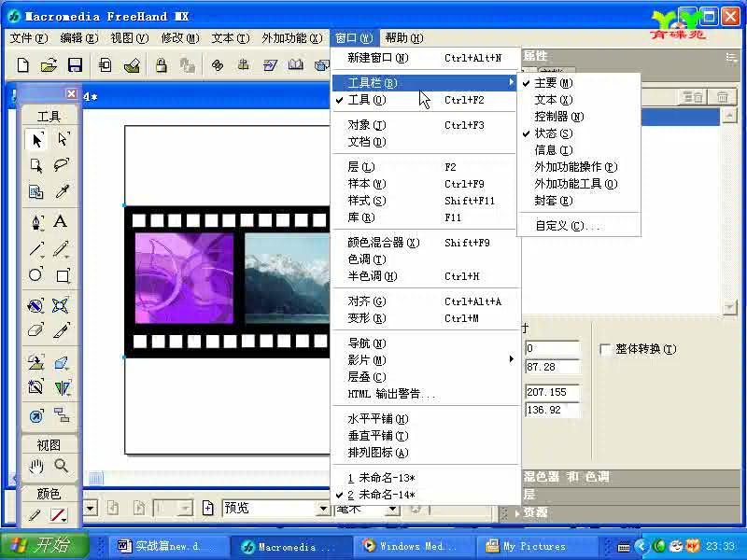Click the Add Page icon in status bar
The image size is (747, 560).
[x=207, y=508]
